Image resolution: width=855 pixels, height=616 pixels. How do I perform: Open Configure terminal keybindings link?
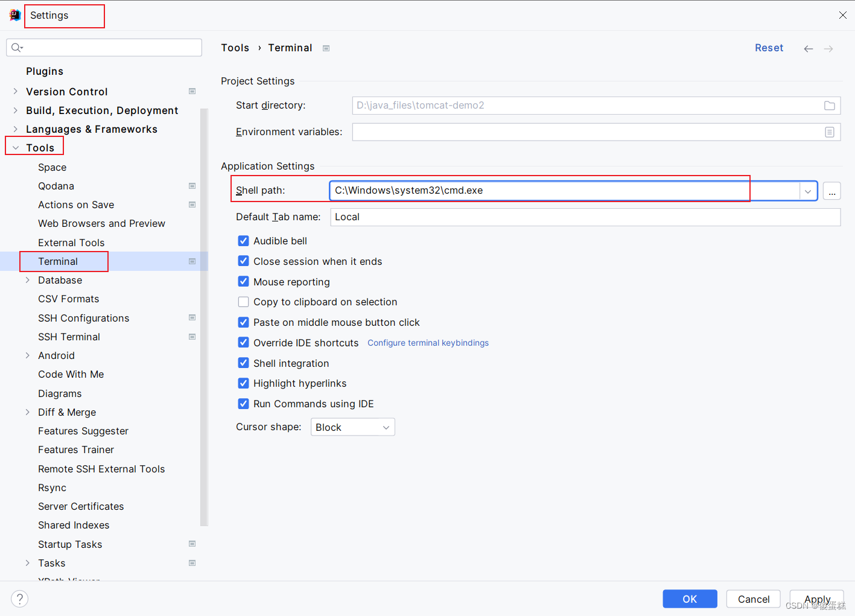coord(428,343)
